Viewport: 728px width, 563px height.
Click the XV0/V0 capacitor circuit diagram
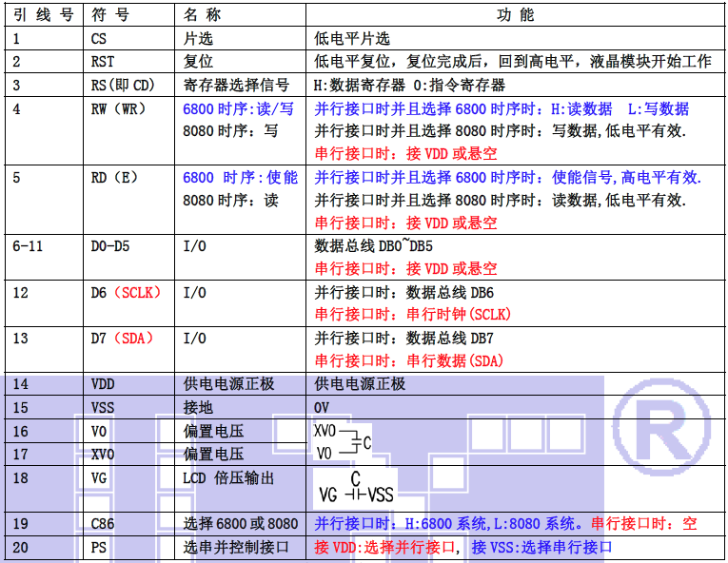tap(343, 442)
